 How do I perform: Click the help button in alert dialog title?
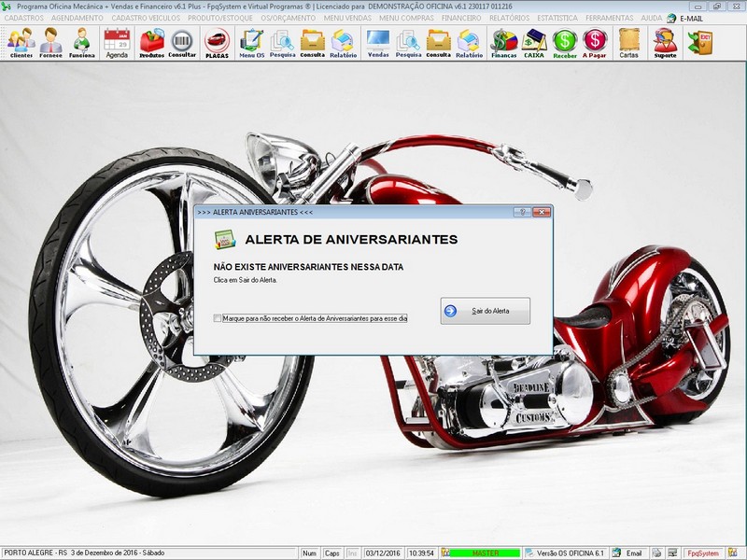(x=522, y=212)
